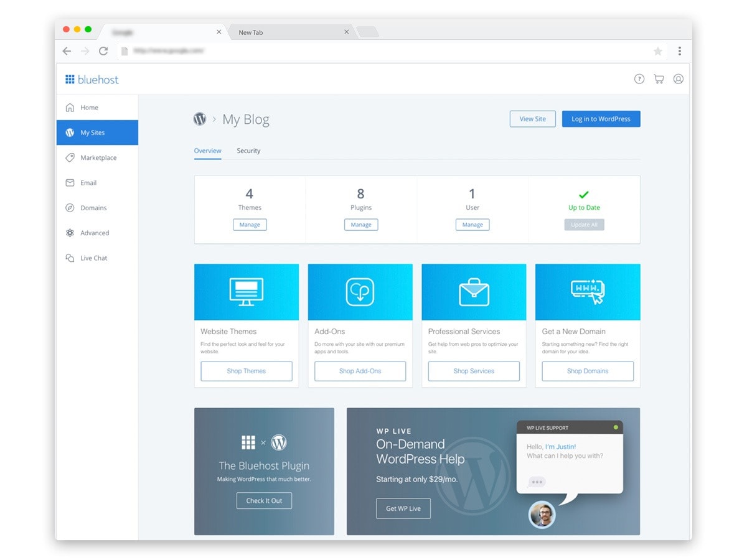Click the Home house icon in sidebar
The image size is (747, 560).
coord(70,107)
